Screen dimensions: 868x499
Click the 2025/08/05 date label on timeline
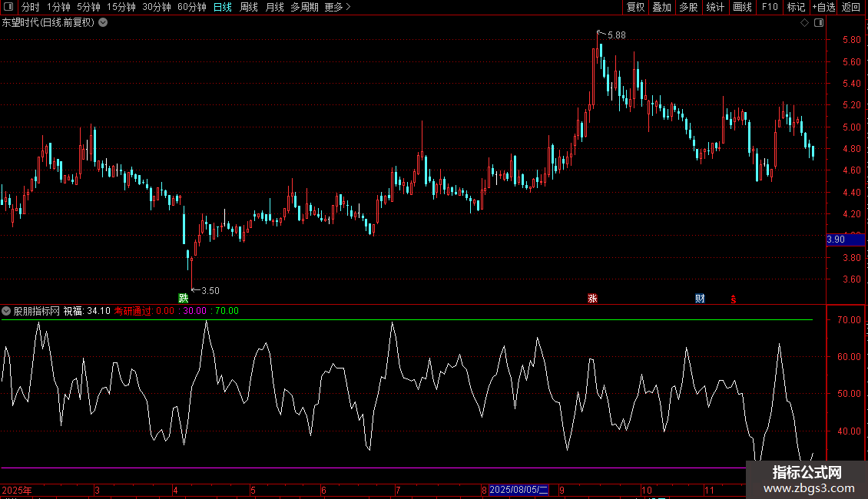point(518,490)
